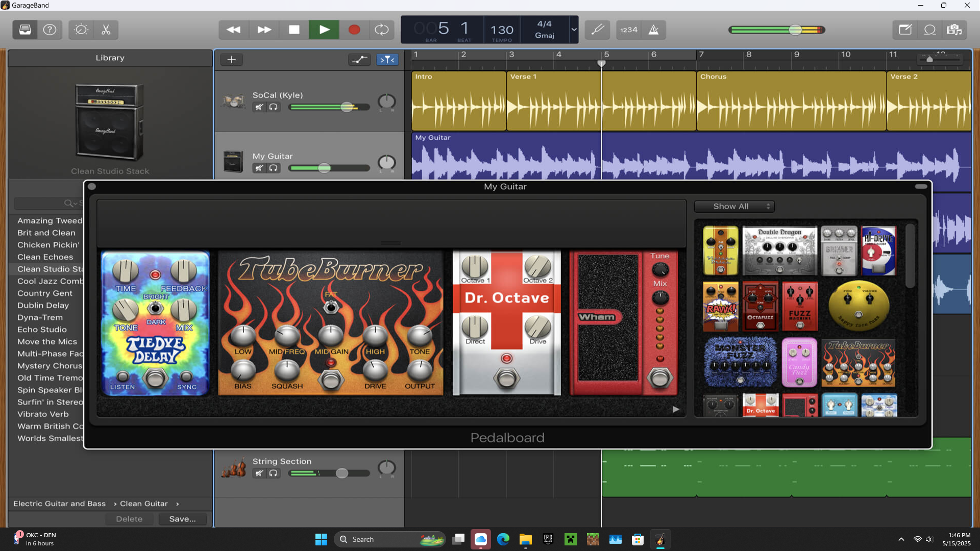
Task: Open the Media Browser button
Action: click(x=954, y=30)
